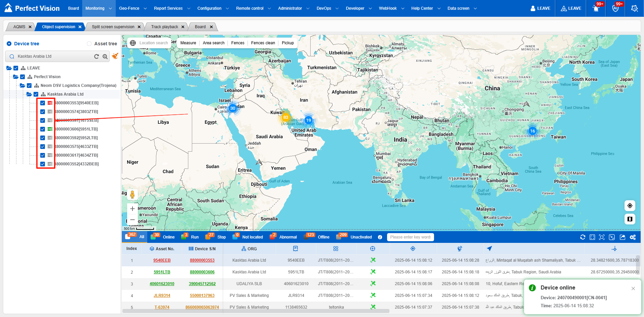Uncheck device 88000003553[9540EEB] checkbox
Image resolution: width=644 pixels, height=317 pixels.
(43, 103)
